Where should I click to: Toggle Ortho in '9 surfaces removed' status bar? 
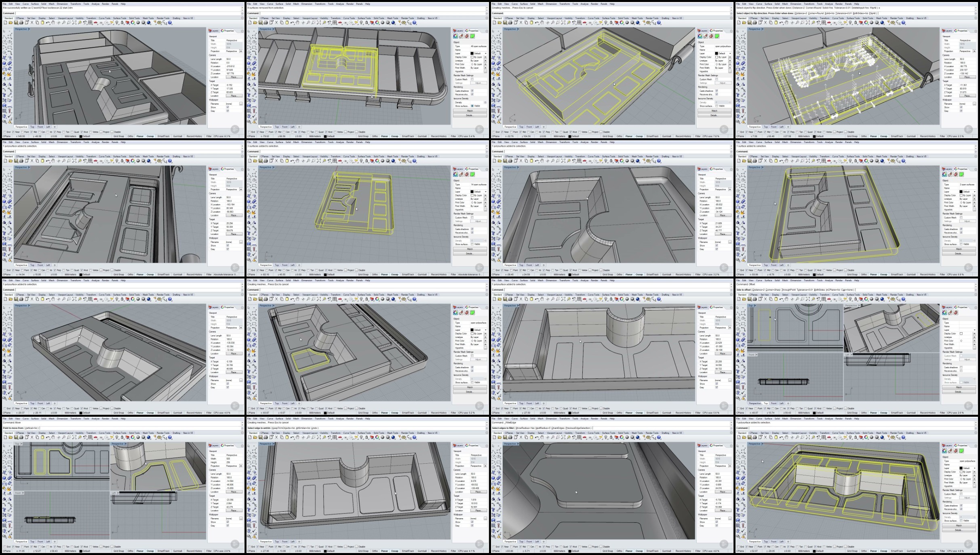[x=375, y=136]
